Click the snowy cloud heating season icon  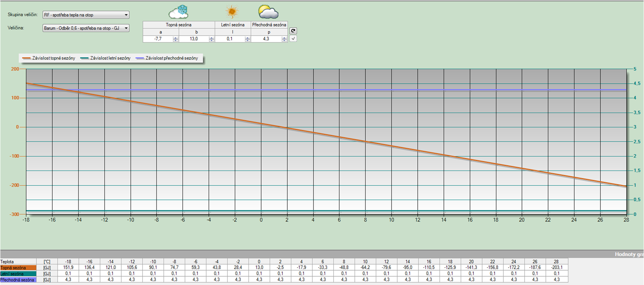[x=179, y=12]
